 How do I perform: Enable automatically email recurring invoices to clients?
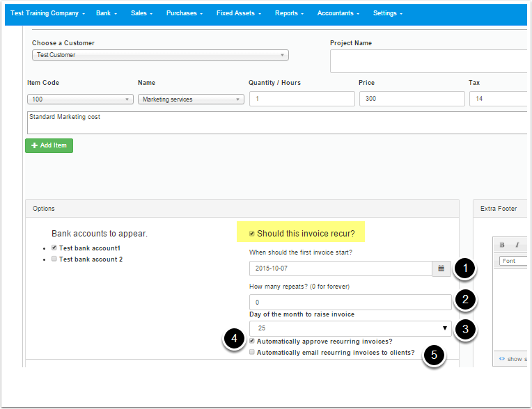[x=252, y=352]
